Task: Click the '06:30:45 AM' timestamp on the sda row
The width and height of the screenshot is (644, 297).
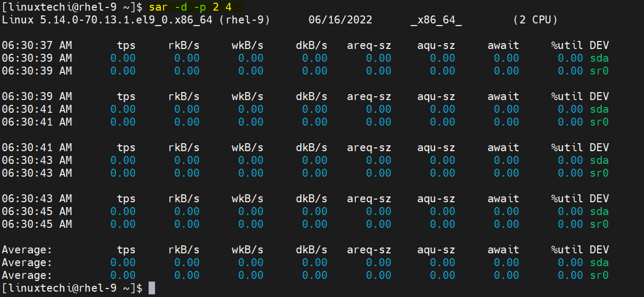Action: point(37,211)
